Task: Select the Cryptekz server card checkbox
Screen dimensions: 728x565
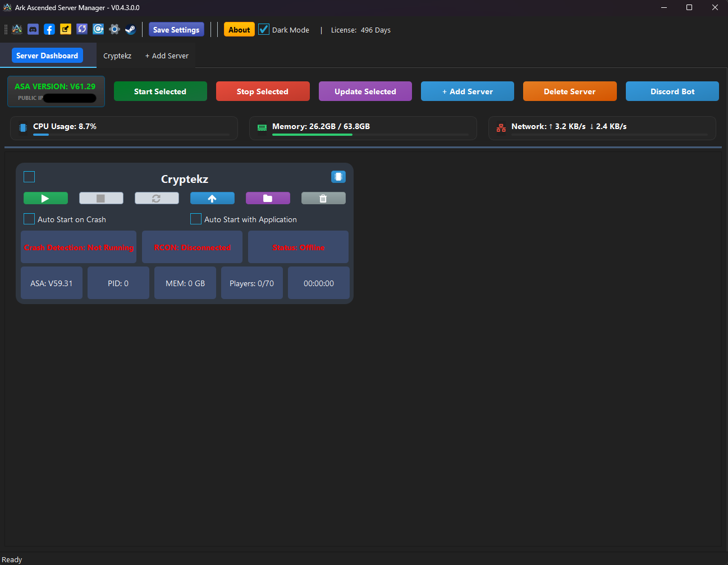Action: point(29,177)
